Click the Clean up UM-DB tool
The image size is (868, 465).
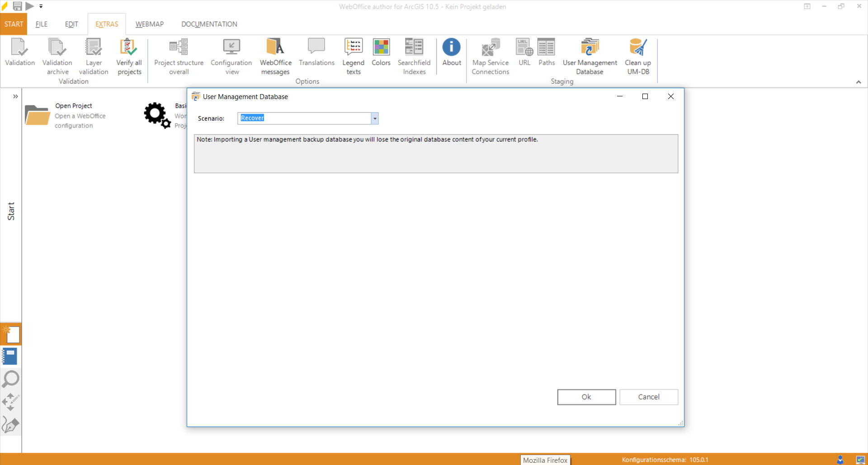click(x=637, y=54)
